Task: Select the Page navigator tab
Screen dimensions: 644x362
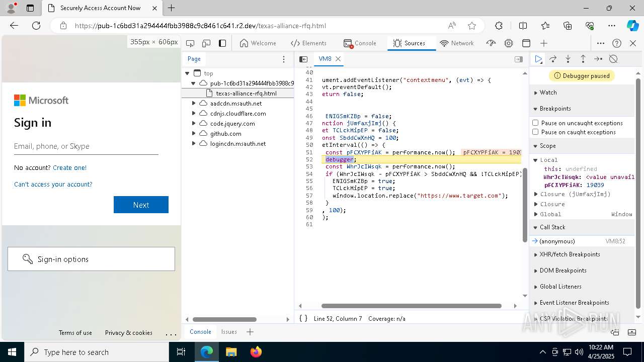Action: point(194,59)
